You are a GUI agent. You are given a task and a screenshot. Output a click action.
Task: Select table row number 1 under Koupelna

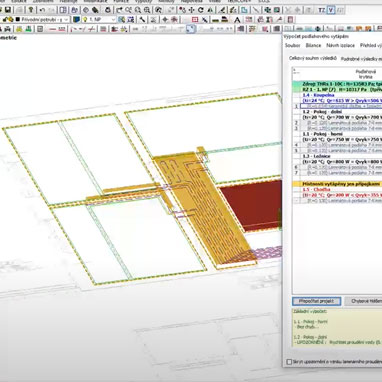click(x=337, y=106)
